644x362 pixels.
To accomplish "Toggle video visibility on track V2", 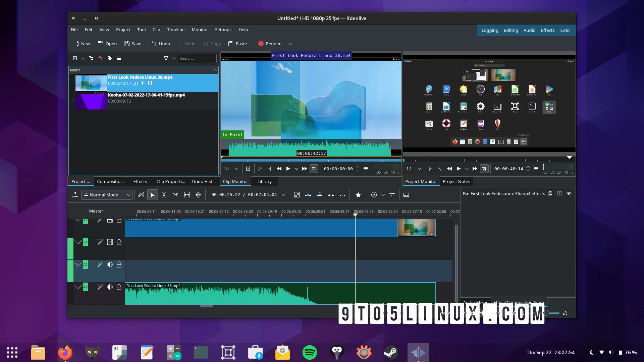I will tap(110, 220).
